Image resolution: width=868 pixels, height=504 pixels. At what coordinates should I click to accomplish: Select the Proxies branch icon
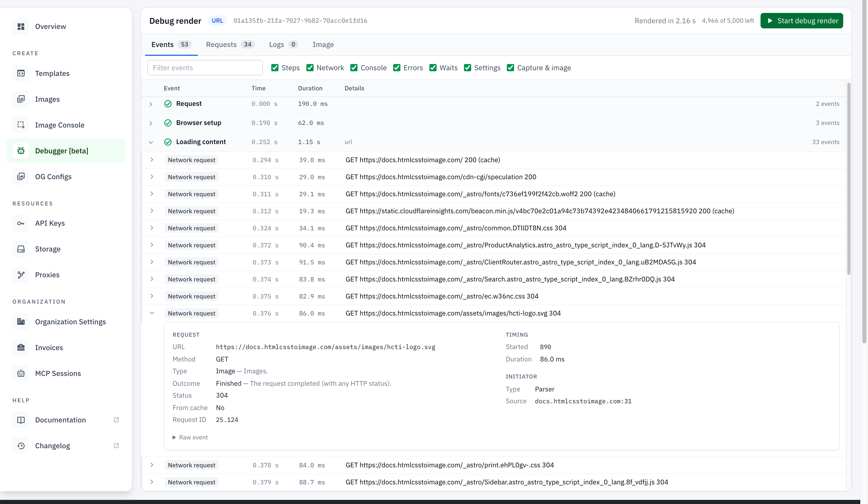(21, 275)
